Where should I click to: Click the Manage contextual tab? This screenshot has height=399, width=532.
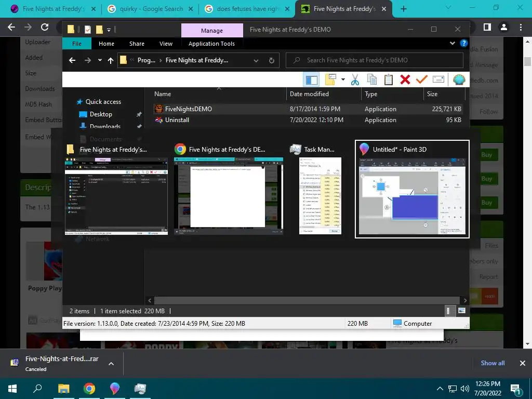pyautogui.click(x=212, y=31)
